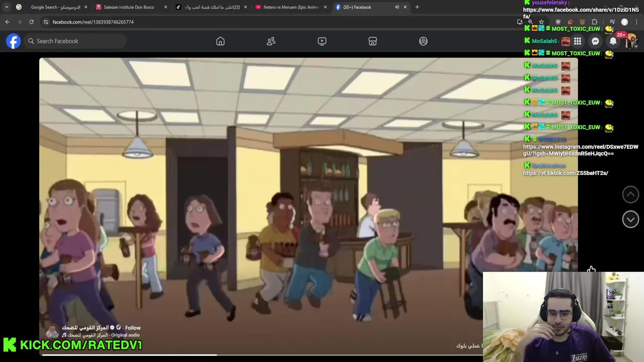
Task: Go to previous reel with up chevron
Action: tap(630, 194)
